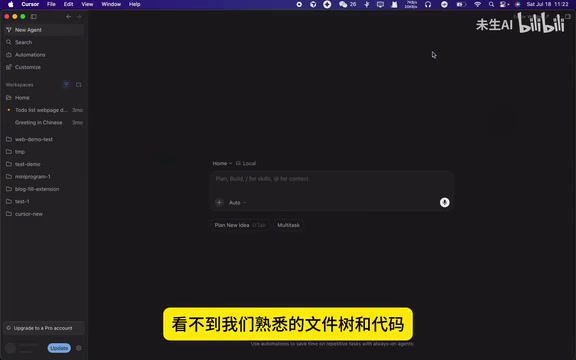
Task: Open the Apple menu
Action: tap(11, 4)
